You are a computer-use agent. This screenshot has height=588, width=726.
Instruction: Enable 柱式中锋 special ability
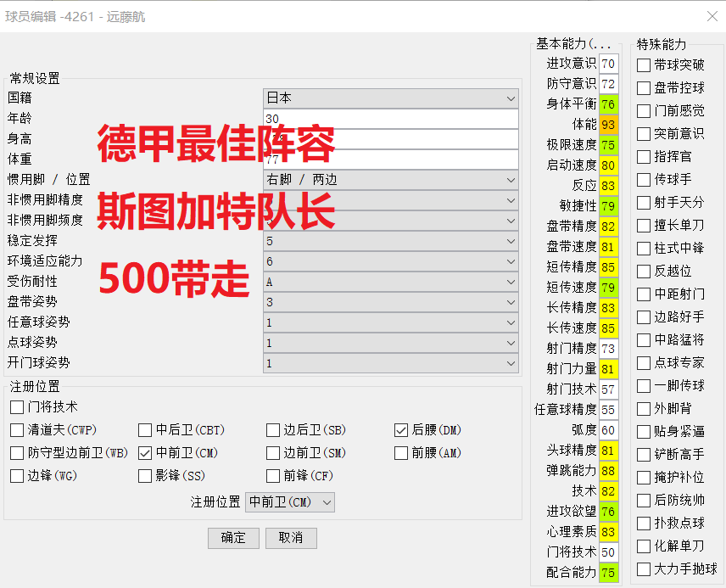[x=644, y=249]
